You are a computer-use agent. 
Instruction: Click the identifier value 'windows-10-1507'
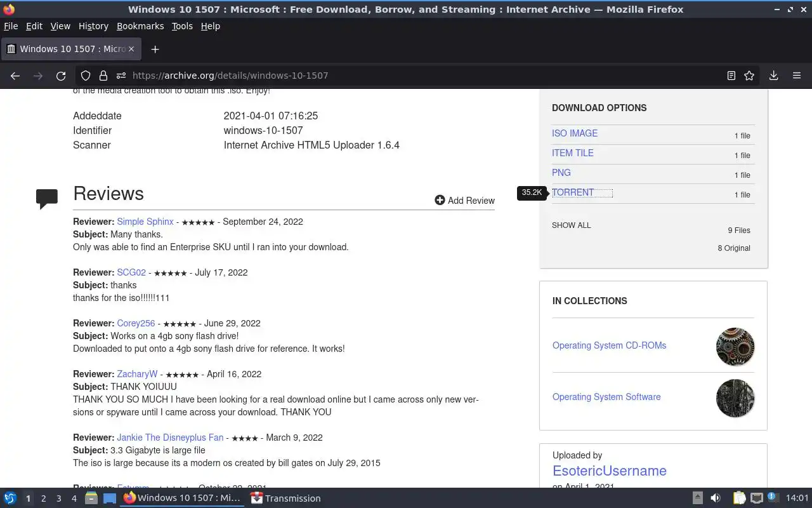[x=263, y=130]
